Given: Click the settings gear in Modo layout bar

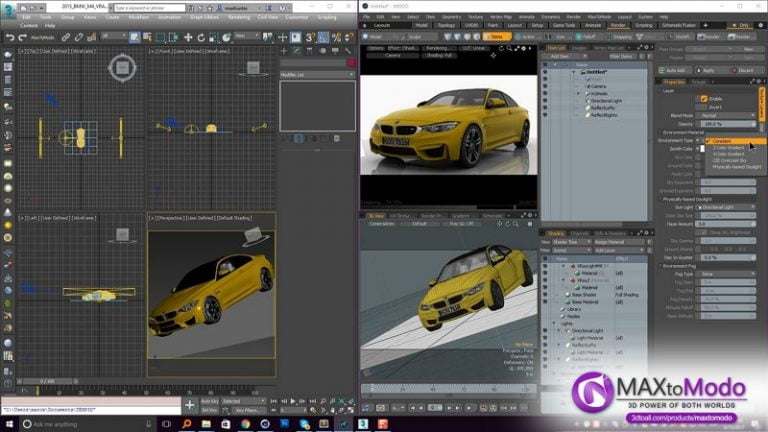Looking at the screenshot, I should (x=760, y=25).
